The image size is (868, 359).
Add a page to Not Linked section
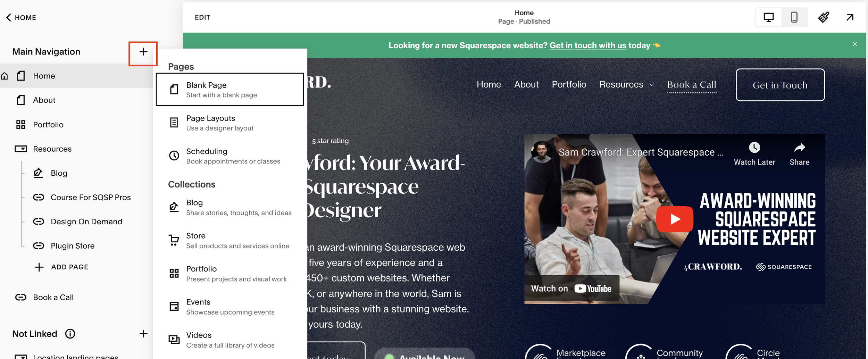[x=143, y=334]
